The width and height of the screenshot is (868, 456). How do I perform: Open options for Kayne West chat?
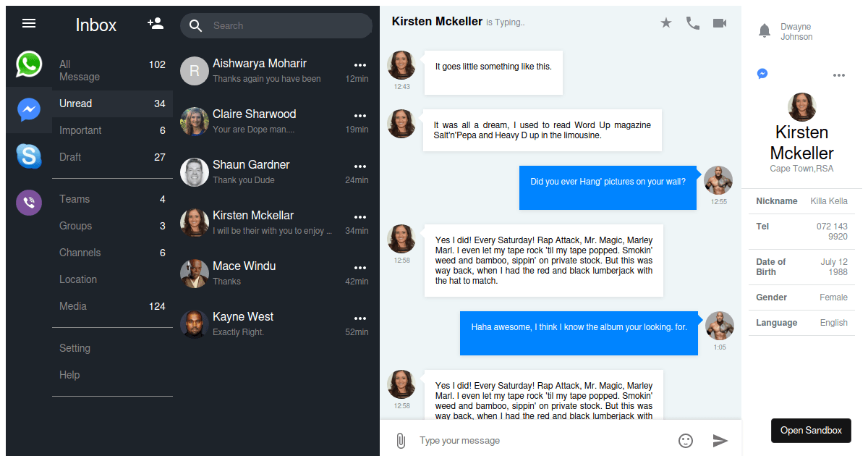point(360,318)
